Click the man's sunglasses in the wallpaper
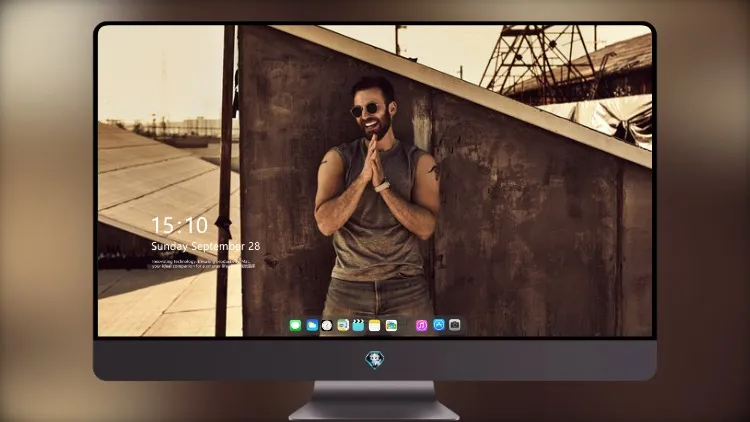 click(x=364, y=110)
